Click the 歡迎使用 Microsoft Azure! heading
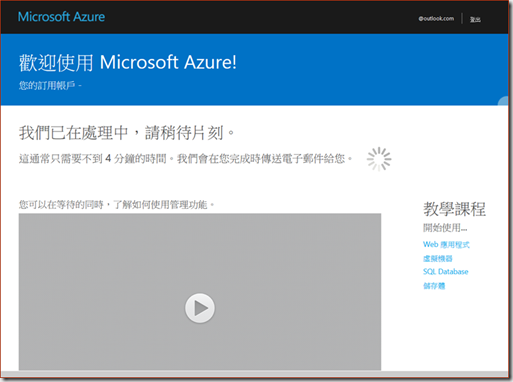This screenshot has height=382, width=513. (128, 63)
